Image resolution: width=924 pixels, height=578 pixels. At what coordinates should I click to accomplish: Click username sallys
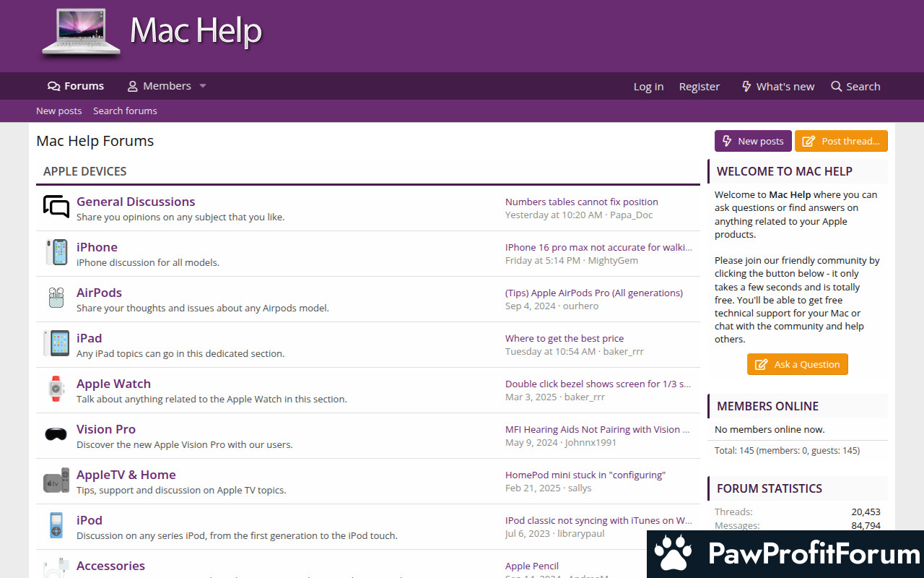pyautogui.click(x=580, y=488)
